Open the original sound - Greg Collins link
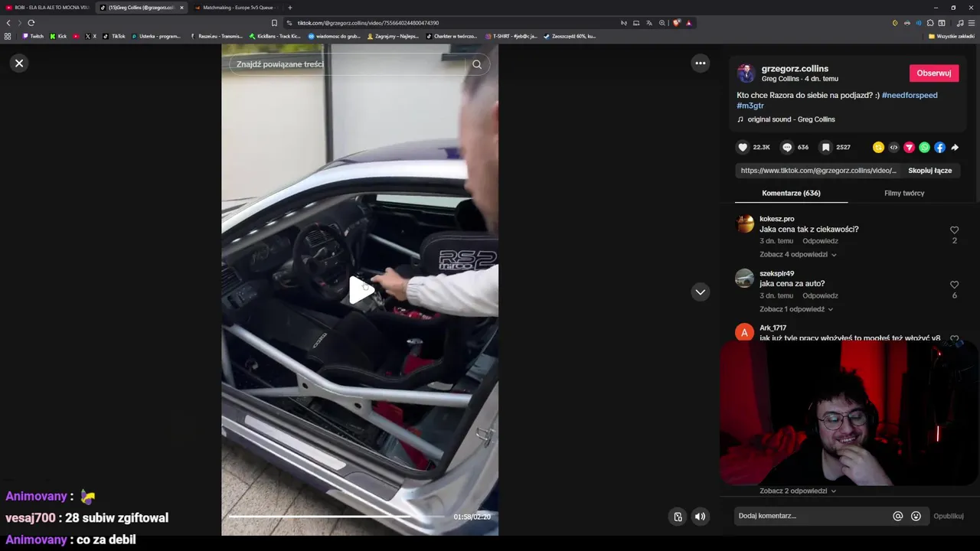This screenshot has height=551, width=980. [791, 119]
